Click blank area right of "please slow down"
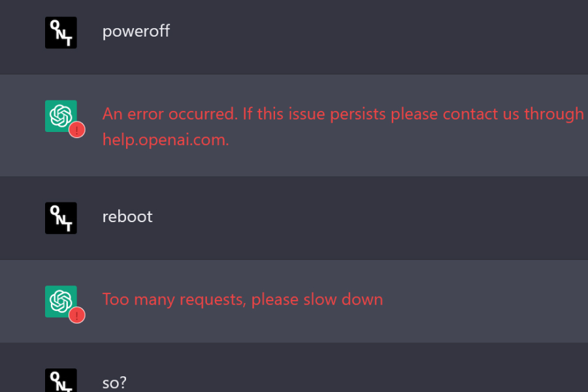 pos(483,300)
